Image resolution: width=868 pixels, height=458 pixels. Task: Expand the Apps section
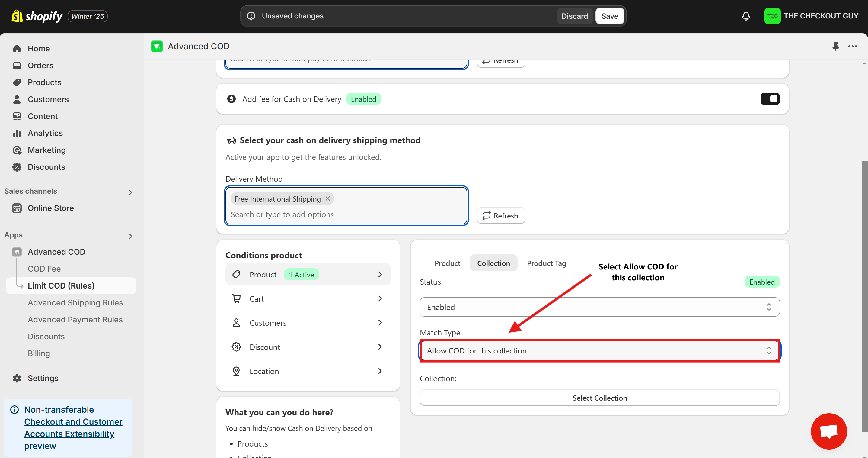[x=130, y=236]
